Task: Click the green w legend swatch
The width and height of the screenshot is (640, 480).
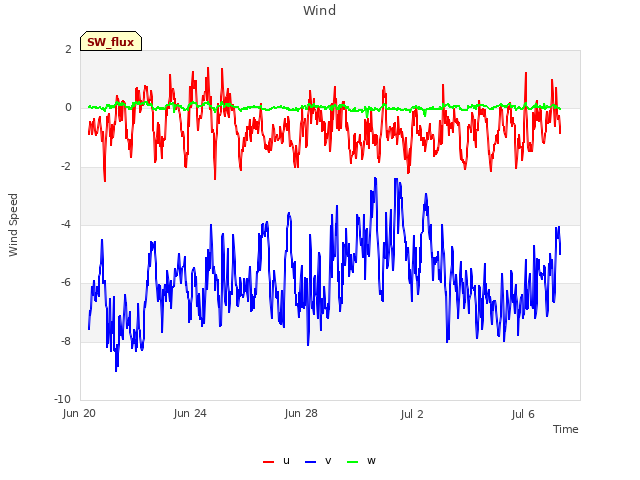Action: click(x=352, y=462)
